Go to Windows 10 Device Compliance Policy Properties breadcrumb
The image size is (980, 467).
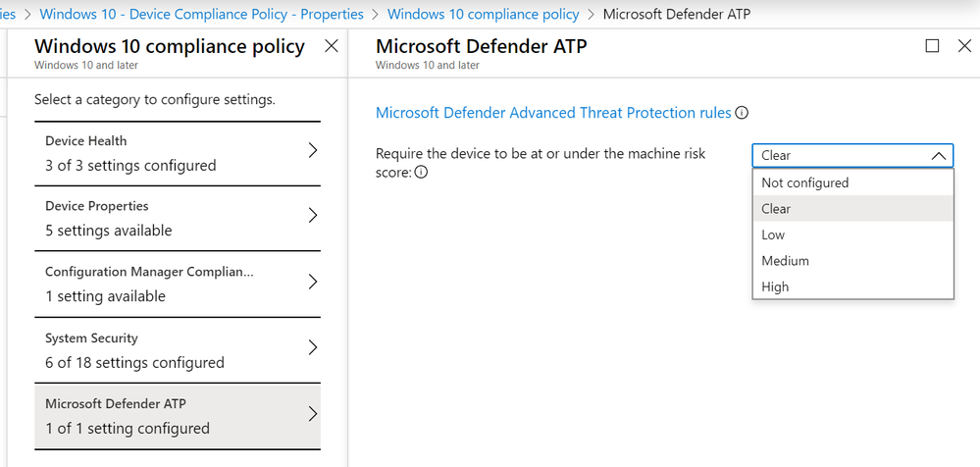pos(201,14)
